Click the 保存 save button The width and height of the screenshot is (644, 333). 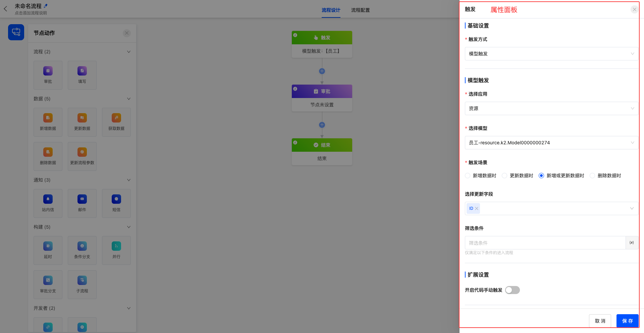pyautogui.click(x=627, y=321)
